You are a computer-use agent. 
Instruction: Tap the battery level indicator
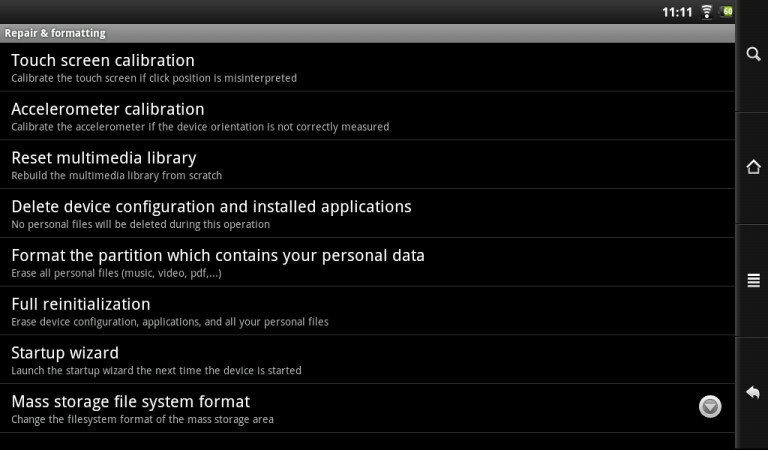726,11
